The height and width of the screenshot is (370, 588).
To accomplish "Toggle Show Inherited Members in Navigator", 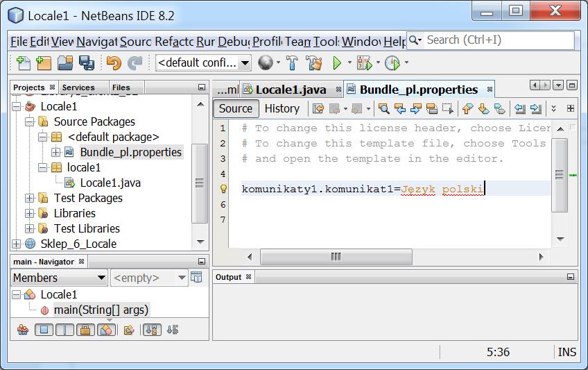I will click(23, 330).
